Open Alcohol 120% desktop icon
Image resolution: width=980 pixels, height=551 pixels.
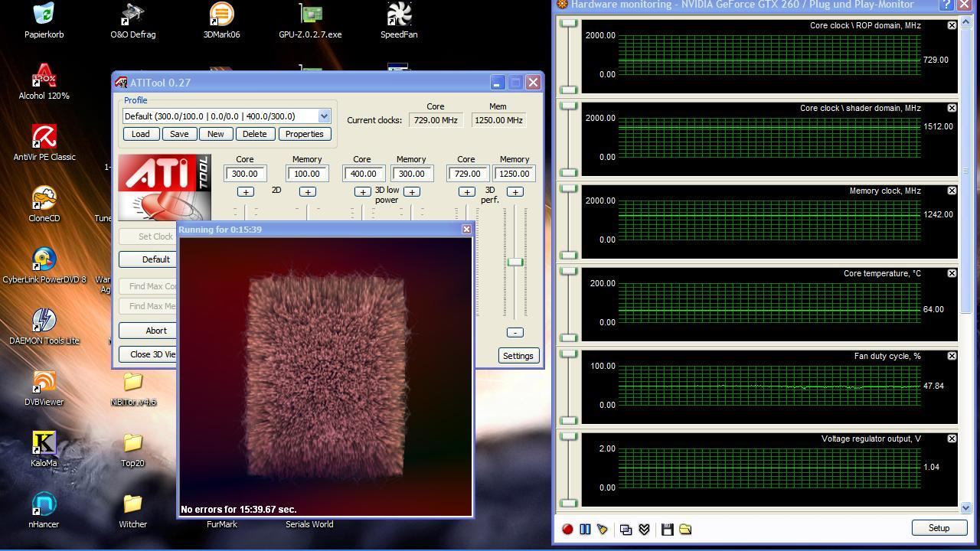pos(44,82)
